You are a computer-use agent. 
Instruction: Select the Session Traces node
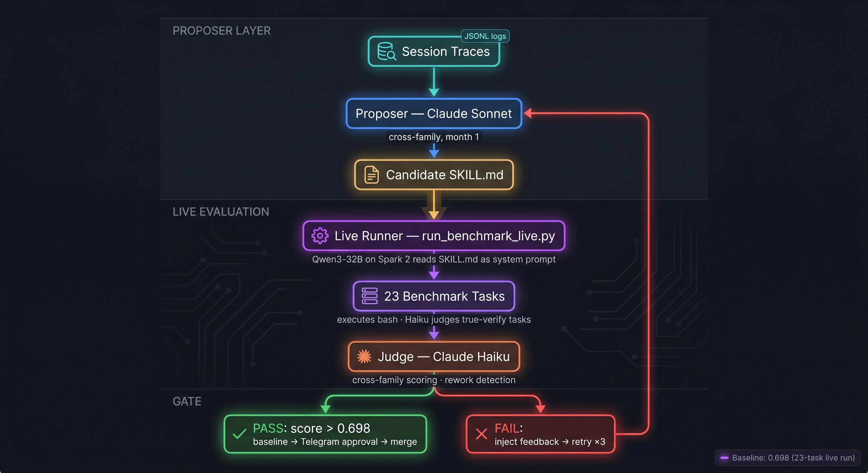pos(434,51)
